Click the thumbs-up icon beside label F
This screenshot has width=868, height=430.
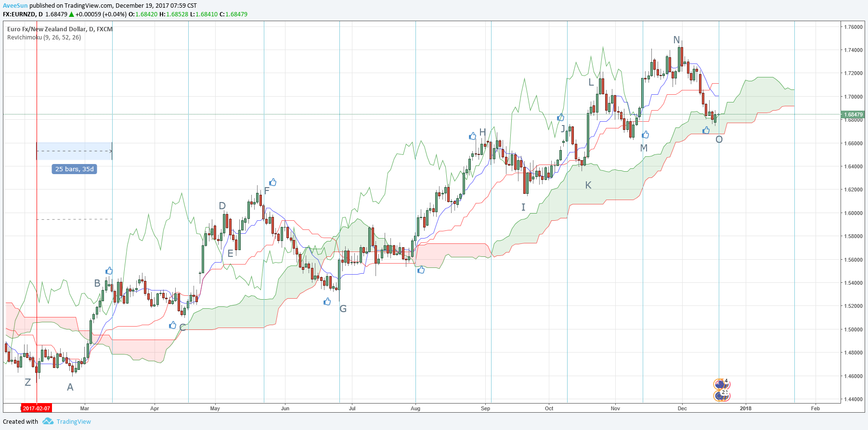pyautogui.click(x=273, y=182)
